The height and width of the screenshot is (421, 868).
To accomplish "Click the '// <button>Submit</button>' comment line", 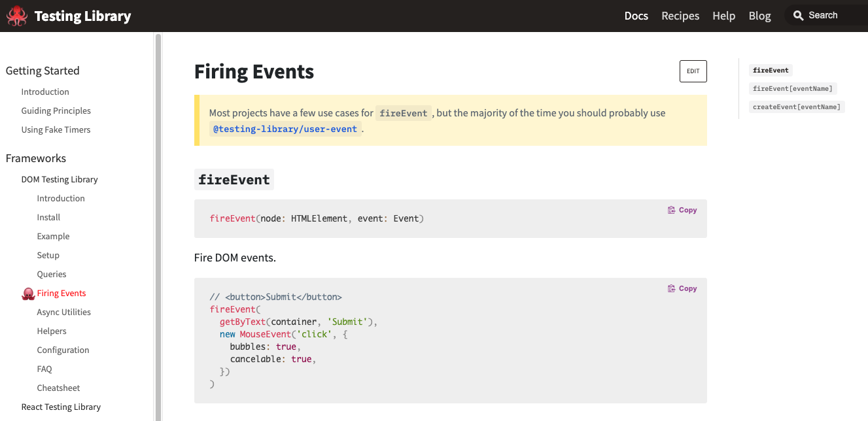I will (x=276, y=297).
